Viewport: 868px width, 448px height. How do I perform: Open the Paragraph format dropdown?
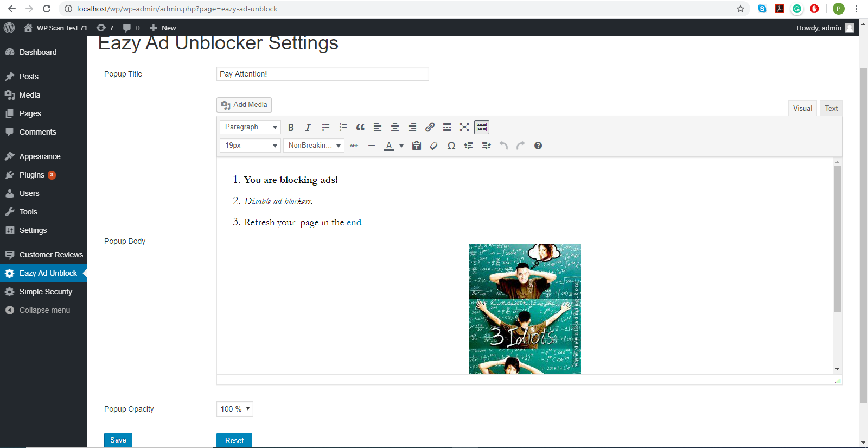click(250, 127)
